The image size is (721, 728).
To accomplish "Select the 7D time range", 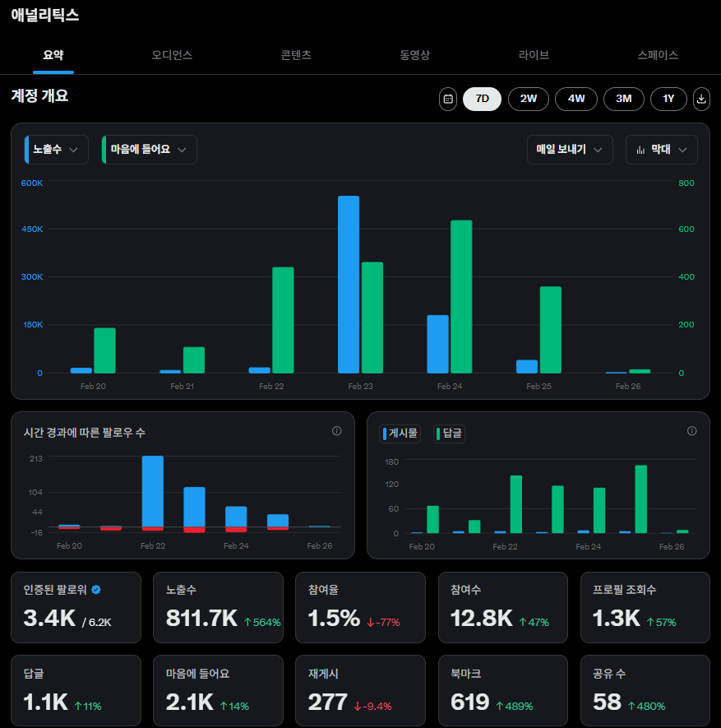I will point(482,99).
